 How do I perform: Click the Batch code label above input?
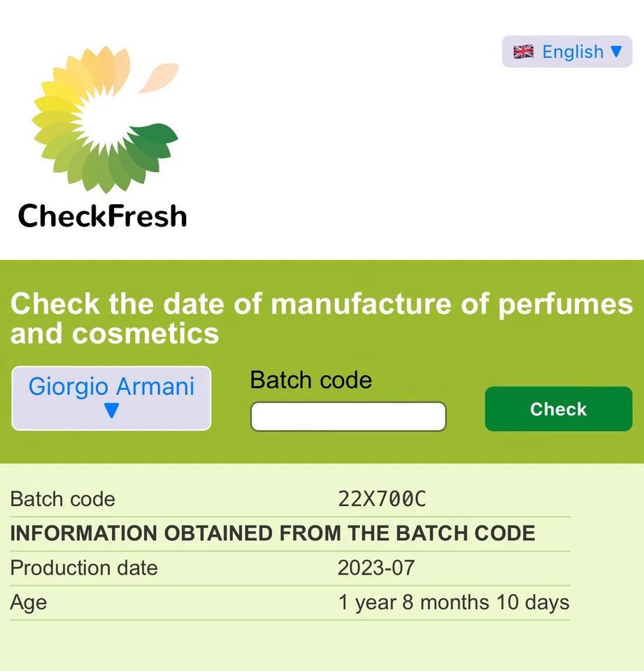click(311, 380)
